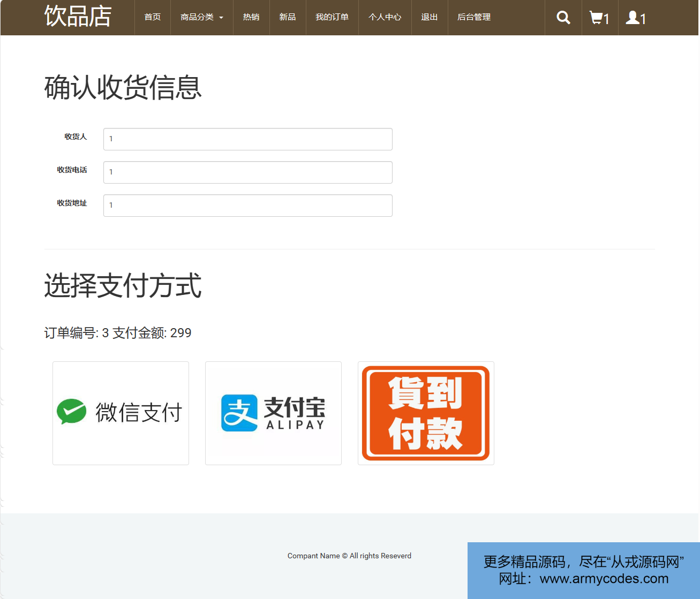The height and width of the screenshot is (599, 700).
Task: View 我的订单 my orders
Action: click(332, 17)
